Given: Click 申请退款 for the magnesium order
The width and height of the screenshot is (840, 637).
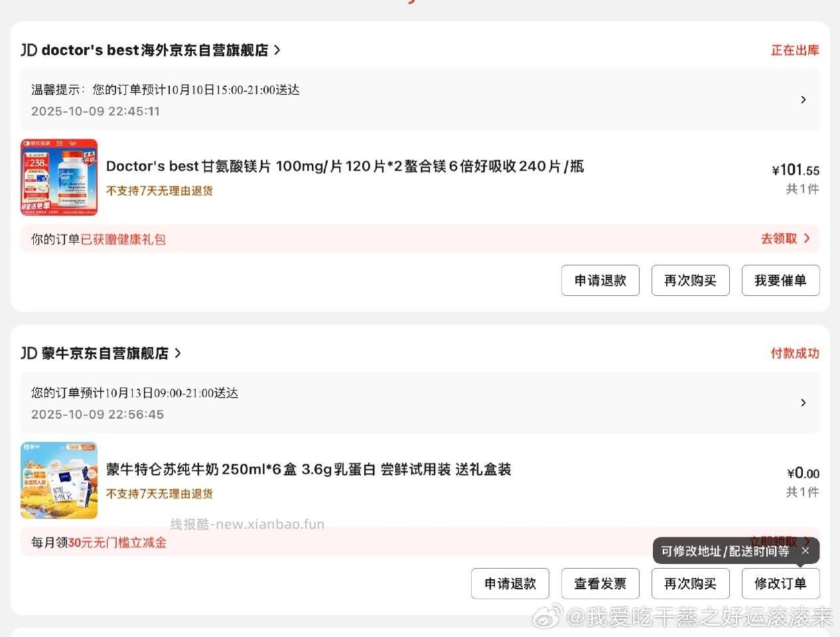Looking at the screenshot, I should pos(600,281).
